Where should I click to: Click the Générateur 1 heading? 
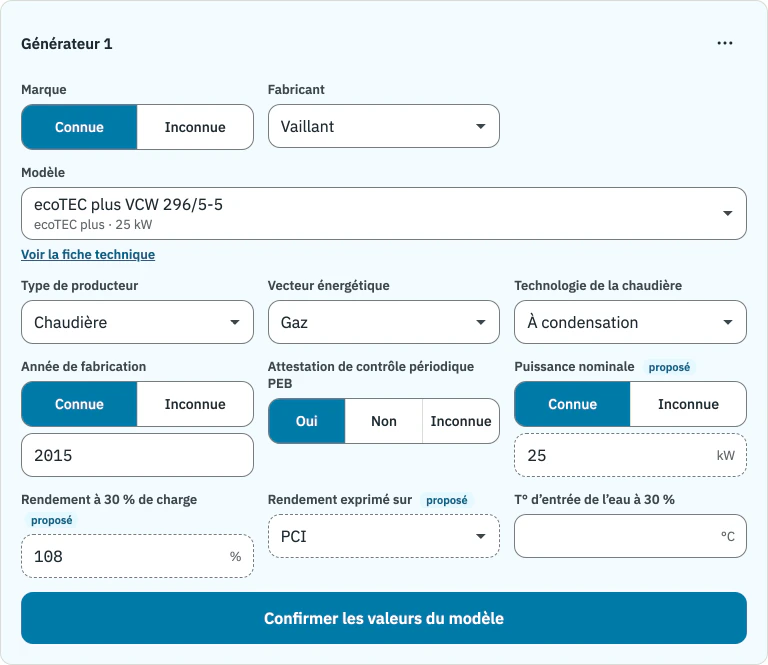[67, 44]
